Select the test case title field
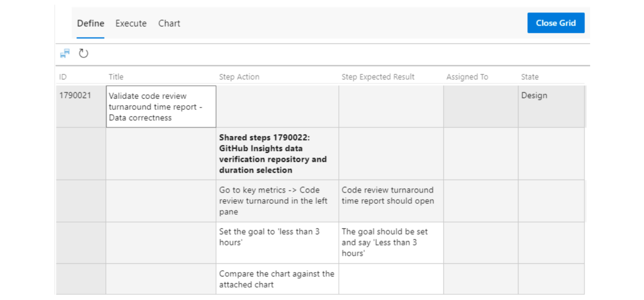The image size is (644, 300). [161, 106]
